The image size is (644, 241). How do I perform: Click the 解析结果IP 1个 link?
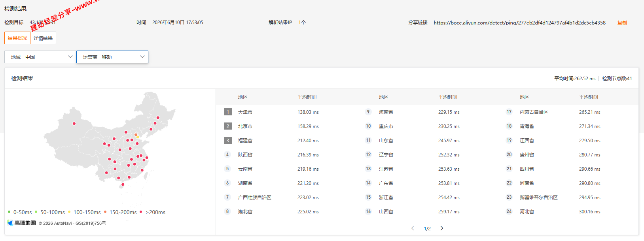pos(302,23)
